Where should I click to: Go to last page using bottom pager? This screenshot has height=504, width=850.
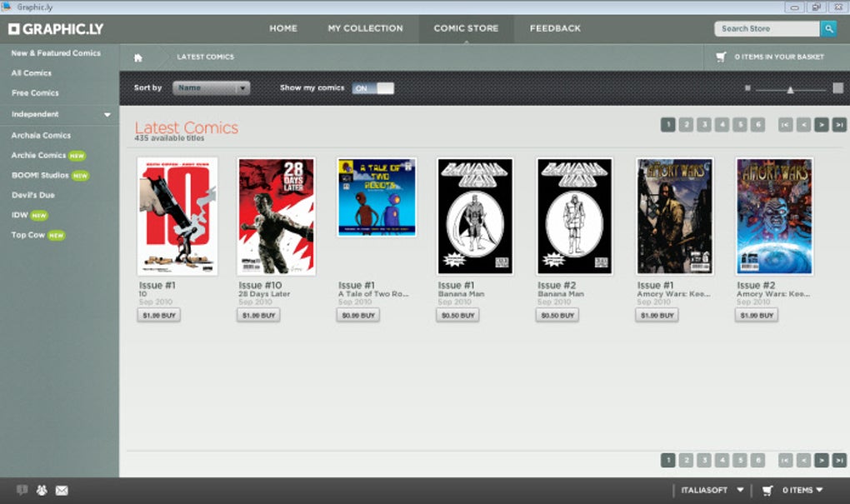click(x=839, y=460)
